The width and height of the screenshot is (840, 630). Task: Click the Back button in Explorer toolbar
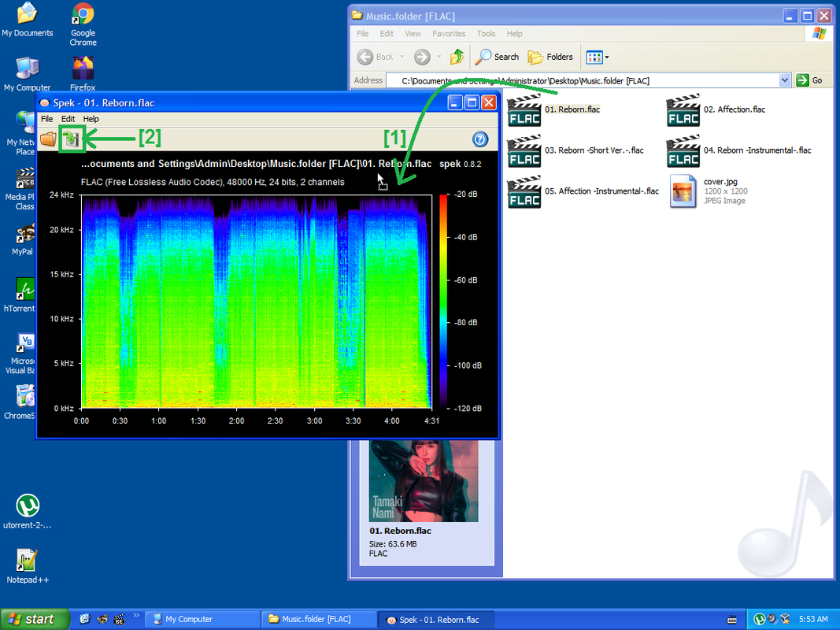pyautogui.click(x=375, y=57)
